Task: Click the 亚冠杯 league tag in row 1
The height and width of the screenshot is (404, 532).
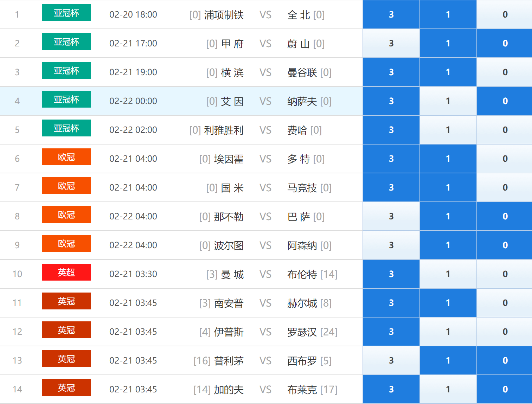Action: click(x=66, y=13)
